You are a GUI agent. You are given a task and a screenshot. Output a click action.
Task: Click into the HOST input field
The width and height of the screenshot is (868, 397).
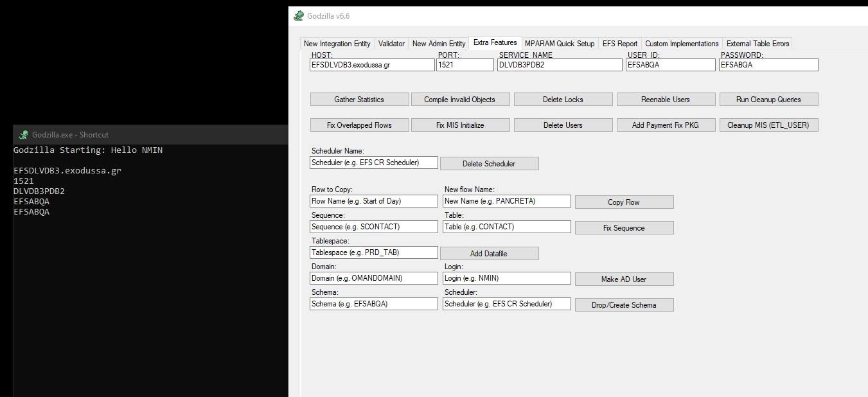click(371, 65)
